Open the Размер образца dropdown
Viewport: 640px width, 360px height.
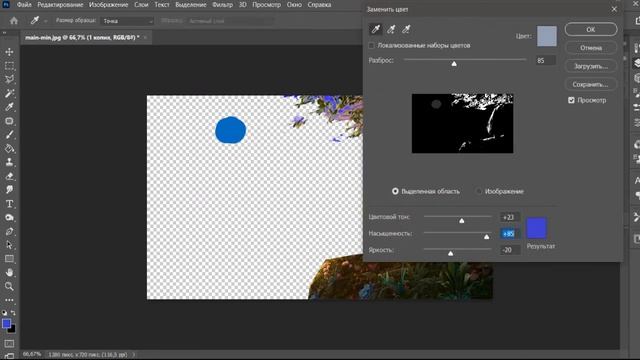click(127, 21)
